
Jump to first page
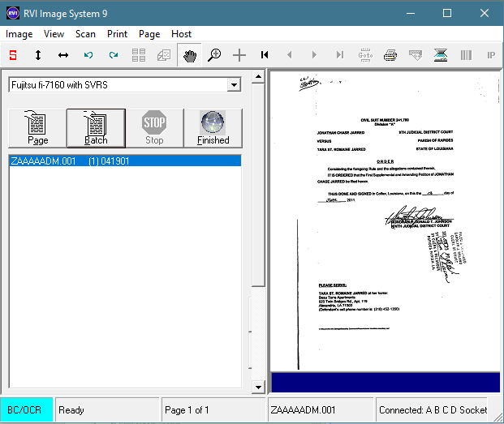[265, 55]
